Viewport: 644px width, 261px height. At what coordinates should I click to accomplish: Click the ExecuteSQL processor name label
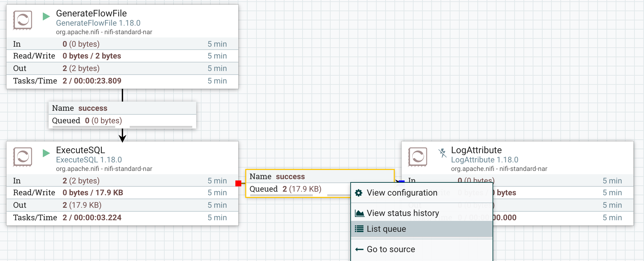click(x=80, y=150)
